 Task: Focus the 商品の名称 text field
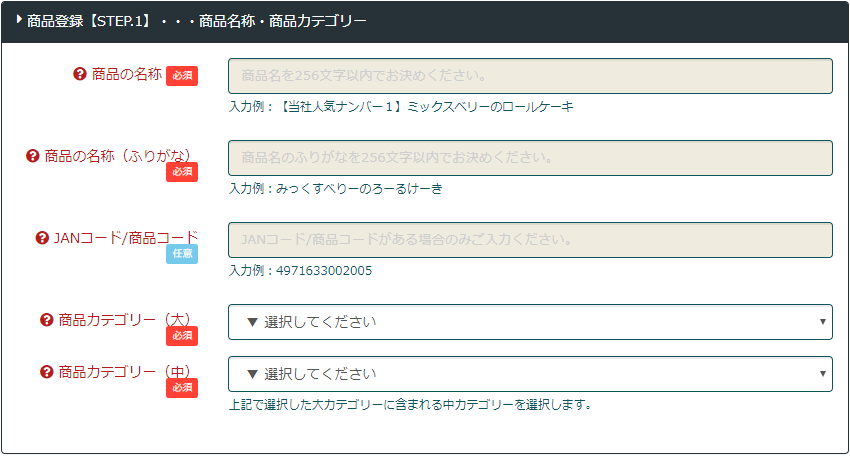click(530, 76)
